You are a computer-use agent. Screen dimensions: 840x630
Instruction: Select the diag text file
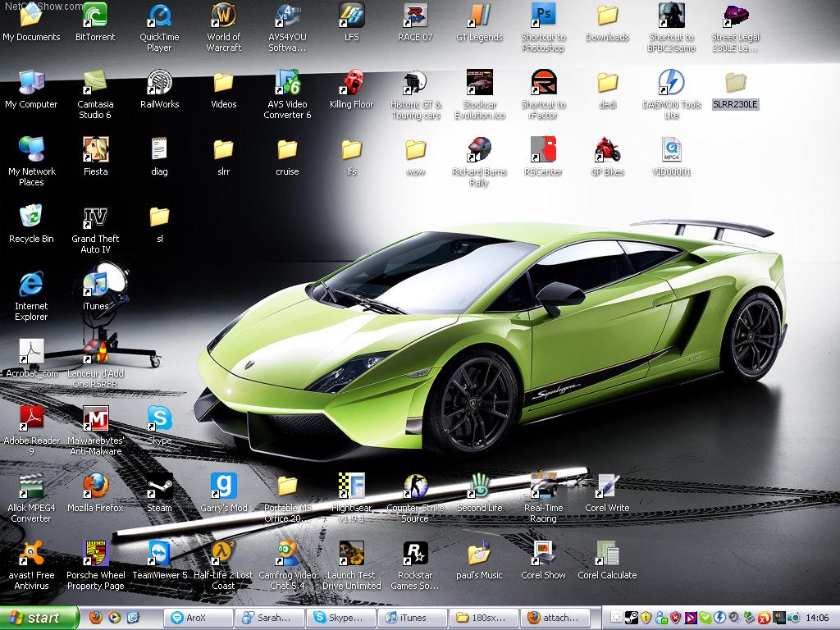pos(159,149)
